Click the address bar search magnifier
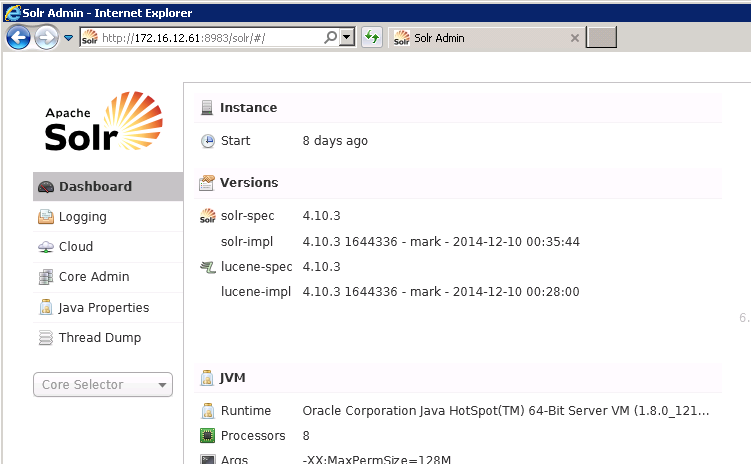751x464 pixels. (x=331, y=38)
